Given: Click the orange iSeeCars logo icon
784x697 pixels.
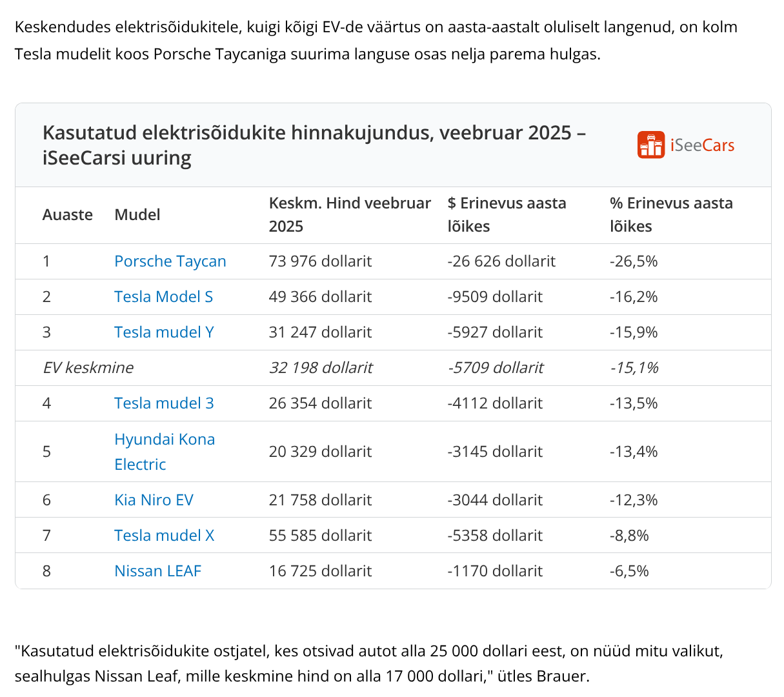Looking at the screenshot, I should click(650, 145).
